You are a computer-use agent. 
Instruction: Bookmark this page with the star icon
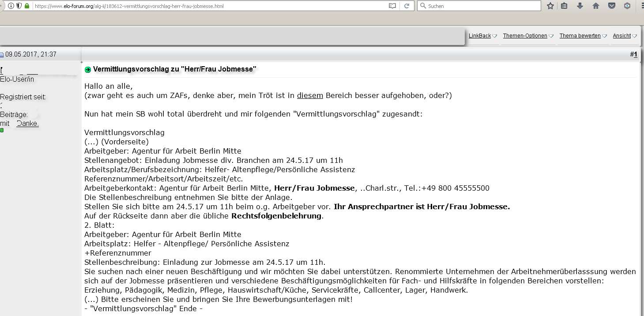pos(550,6)
